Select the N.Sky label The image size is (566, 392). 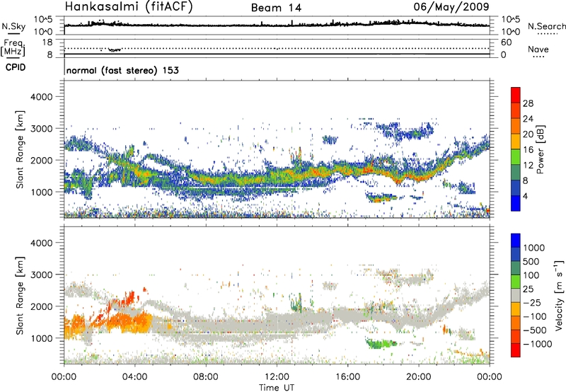(13, 26)
